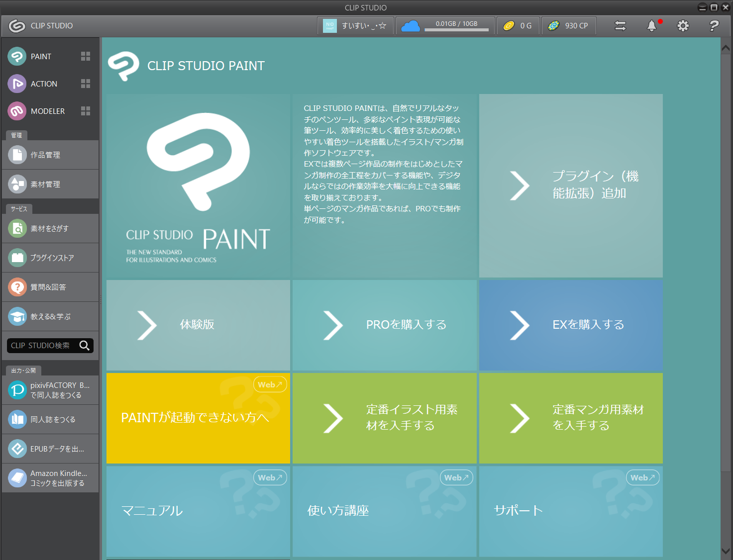
Task: Open 素材をさがす material search
Action: [x=50, y=228]
